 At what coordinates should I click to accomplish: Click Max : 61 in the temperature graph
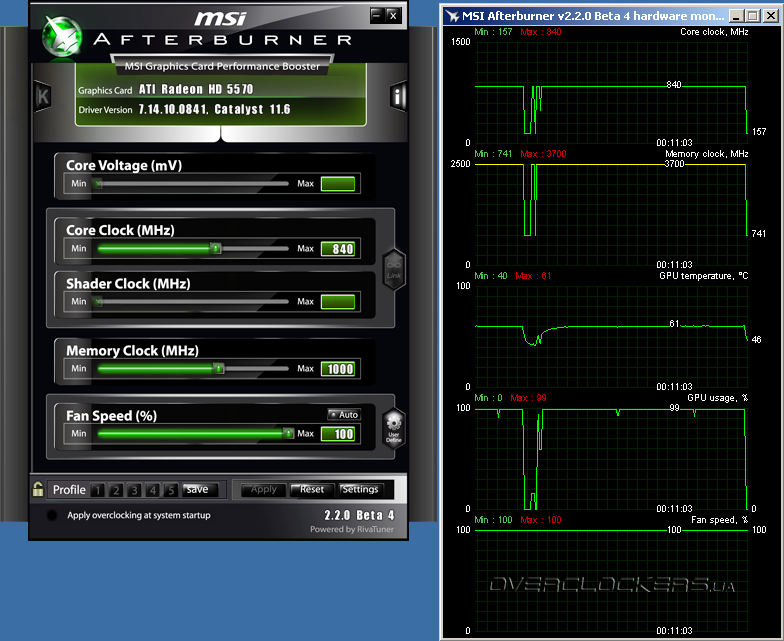click(x=533, y=276)
